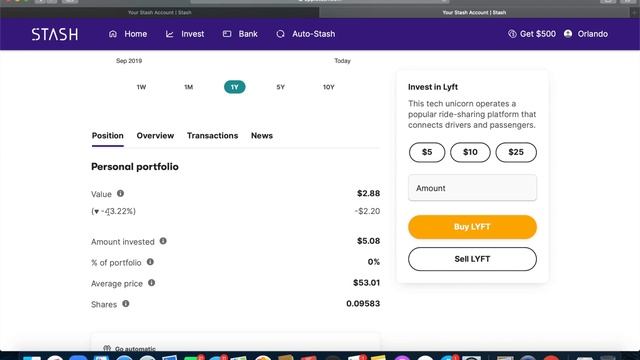The width and height of the screenshot is (640, 360).
Task: Choose the $25 quick amount button
Action: (516, 152)
